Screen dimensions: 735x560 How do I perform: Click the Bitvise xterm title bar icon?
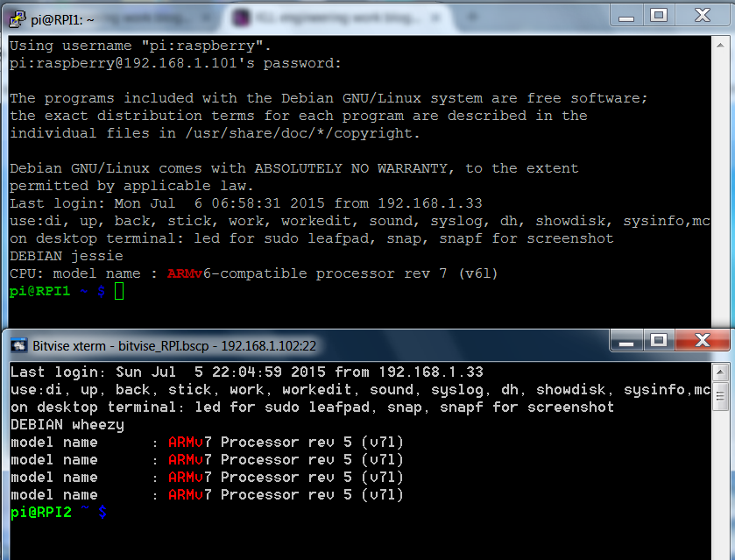coord(17,345)
